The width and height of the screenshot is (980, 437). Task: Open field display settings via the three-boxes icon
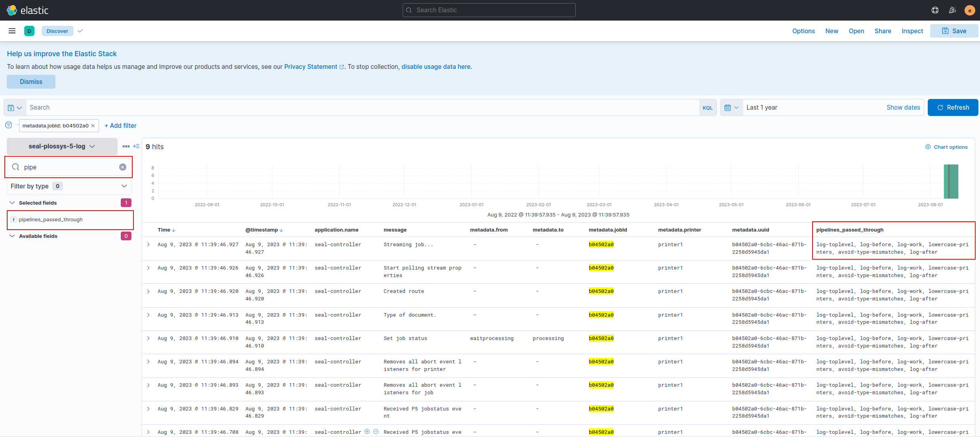pyautogui.click(x=126, y=146)
